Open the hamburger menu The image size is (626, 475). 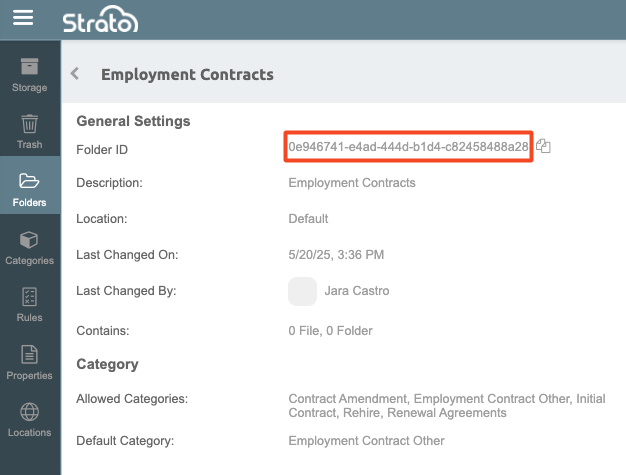(x=23, y=18)
